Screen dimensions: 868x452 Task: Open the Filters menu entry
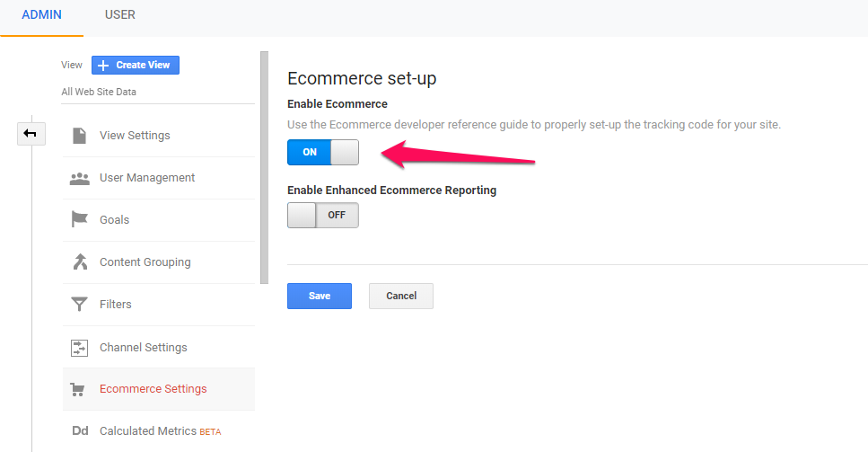(x=116, y=305)
